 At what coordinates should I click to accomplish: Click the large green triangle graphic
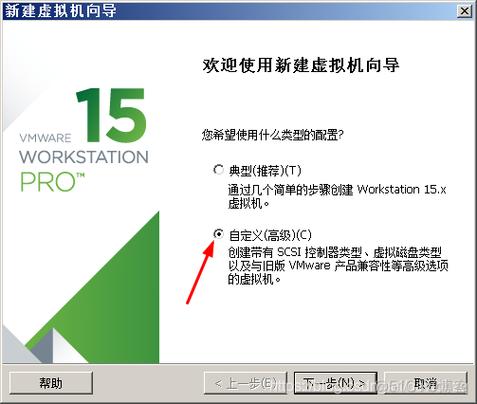110,300
